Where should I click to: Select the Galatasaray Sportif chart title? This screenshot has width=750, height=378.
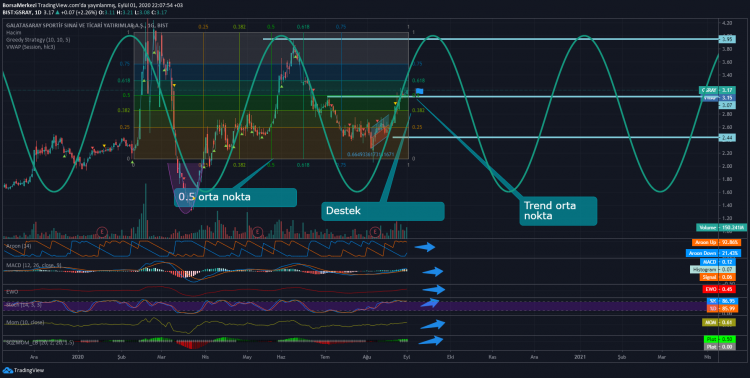coord(87,25)
